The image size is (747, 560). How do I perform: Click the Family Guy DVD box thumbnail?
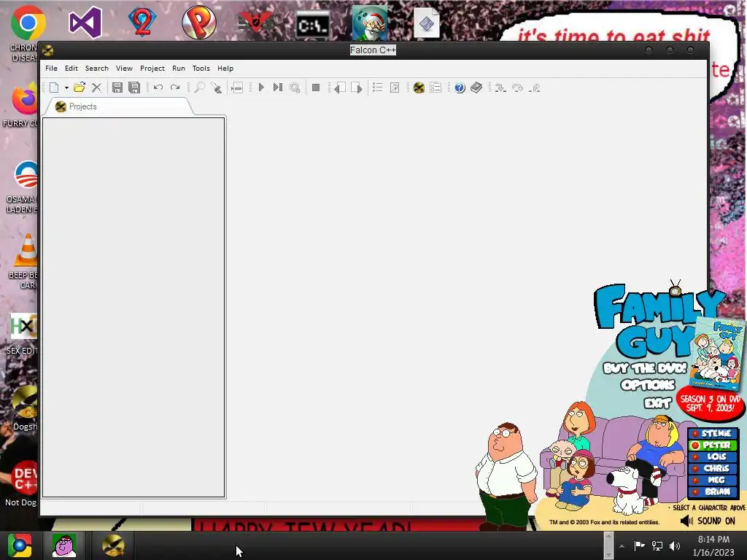coord(717,354)
